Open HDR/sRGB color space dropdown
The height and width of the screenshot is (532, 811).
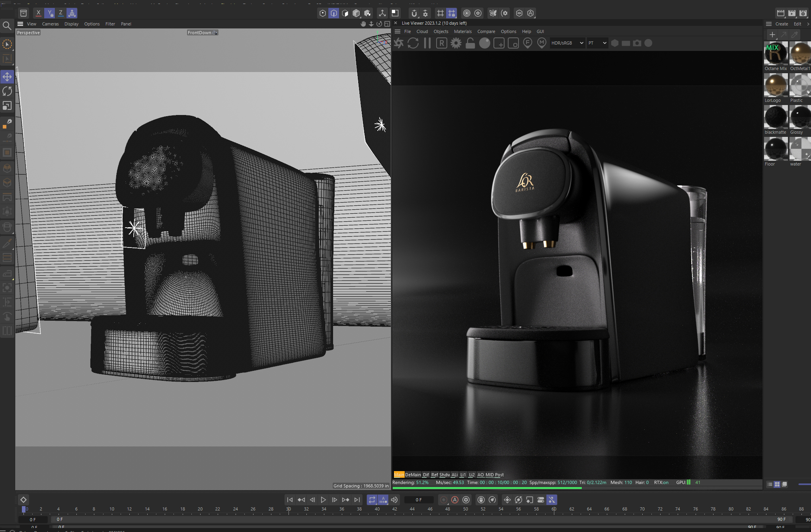[567, 43]
